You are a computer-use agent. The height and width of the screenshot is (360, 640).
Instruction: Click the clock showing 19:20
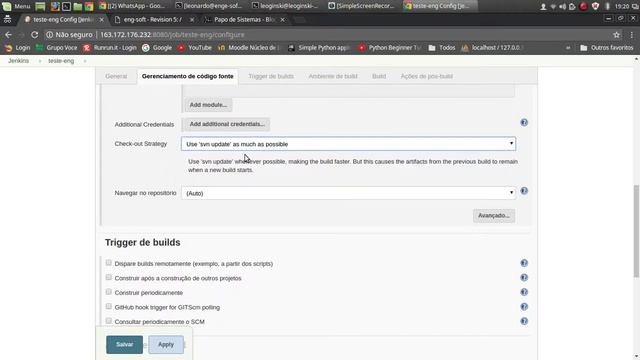[622, 6]
